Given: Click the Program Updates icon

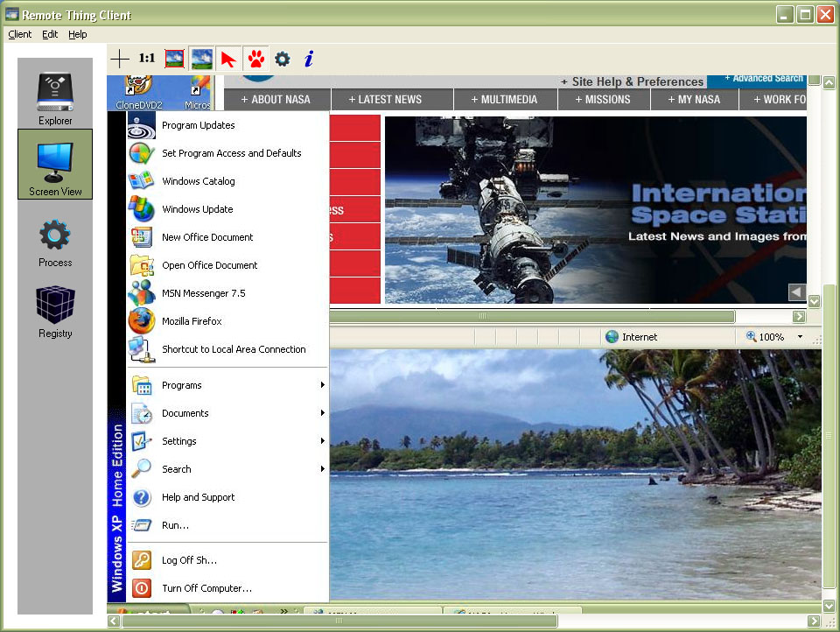Looking at the screenshot, I should pyautogui.click(x=142, y=125).
